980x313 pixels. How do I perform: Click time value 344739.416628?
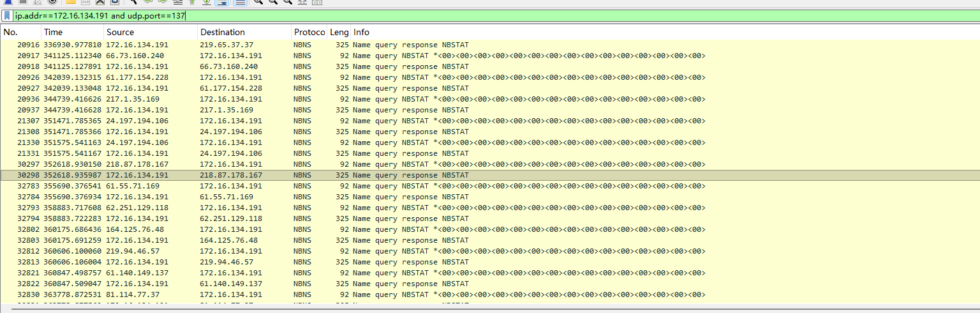(72, 110)
